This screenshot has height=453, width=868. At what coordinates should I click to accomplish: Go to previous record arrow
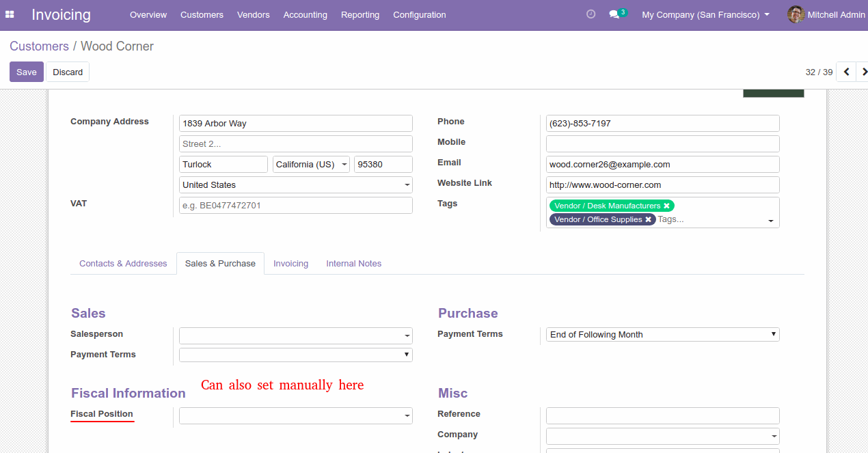(846, 72)
